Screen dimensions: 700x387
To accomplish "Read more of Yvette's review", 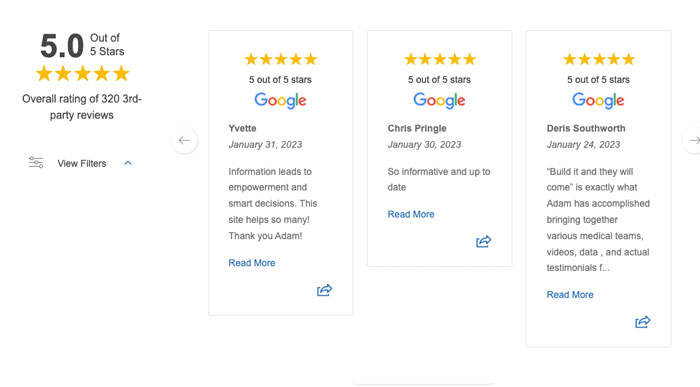I will point(252,263).
